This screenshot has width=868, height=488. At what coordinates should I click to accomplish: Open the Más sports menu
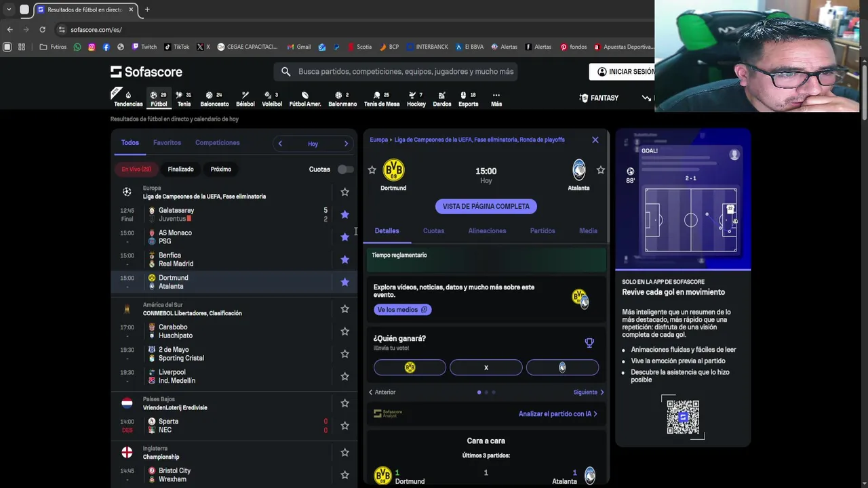pos(496,98)
